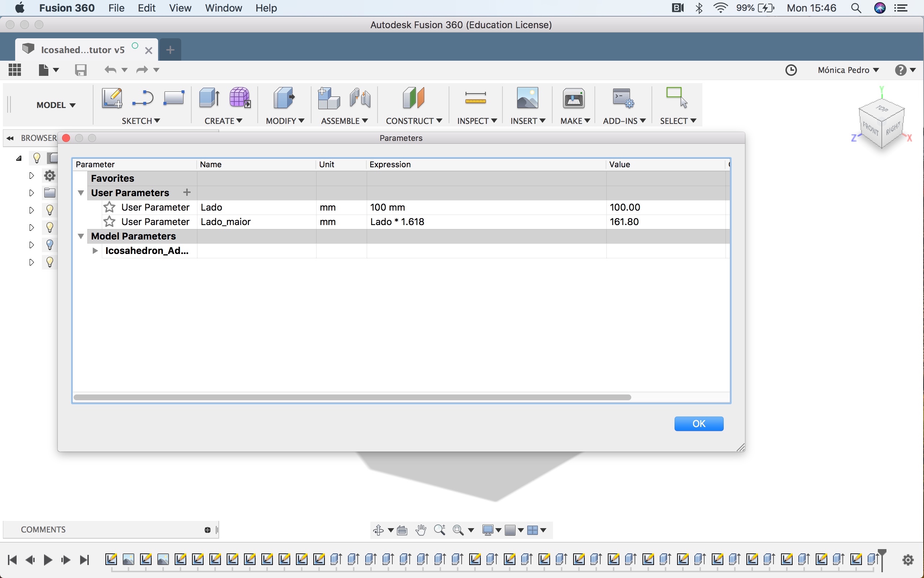Open the Help menu
The width and height of the screenshot is (924, 578).
(x=266, y=8)
